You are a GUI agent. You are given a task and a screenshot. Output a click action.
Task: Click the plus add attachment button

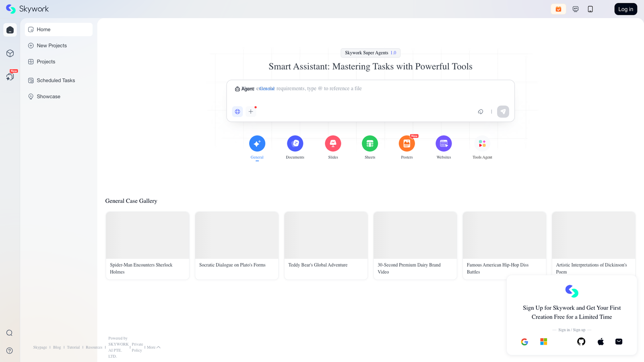point(251,111)
